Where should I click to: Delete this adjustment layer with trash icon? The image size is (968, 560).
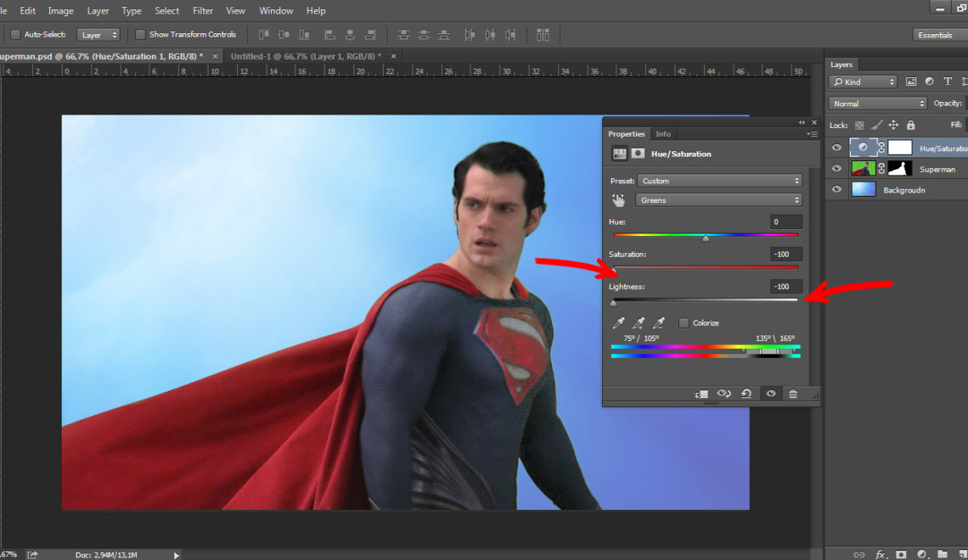click(793, 394)
